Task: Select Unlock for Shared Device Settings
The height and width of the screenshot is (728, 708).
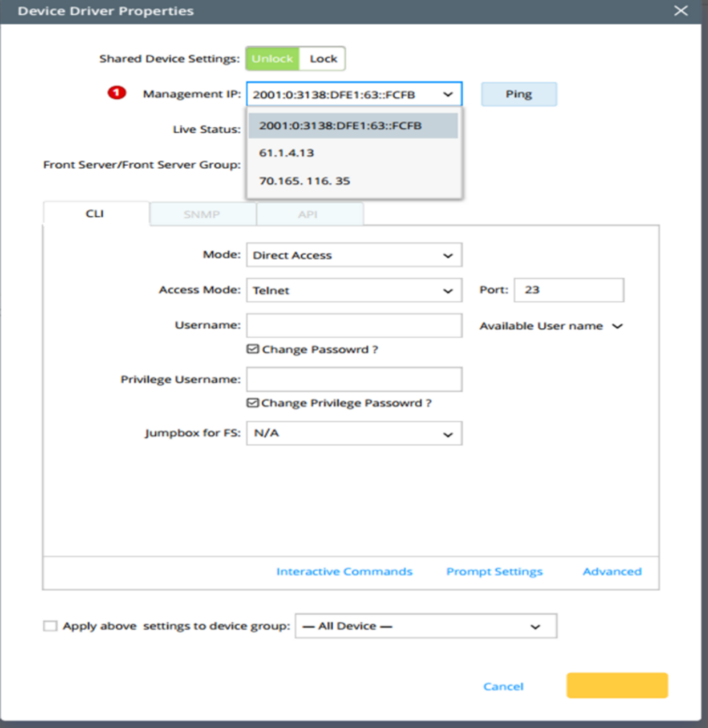Action: 273,58
